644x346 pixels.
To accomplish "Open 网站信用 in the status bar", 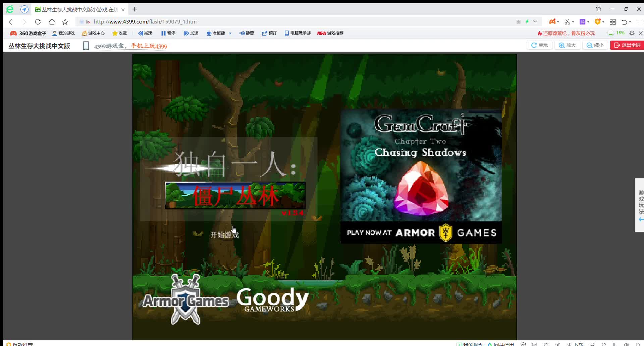I will pyautogui.click(x=501, y=344).
